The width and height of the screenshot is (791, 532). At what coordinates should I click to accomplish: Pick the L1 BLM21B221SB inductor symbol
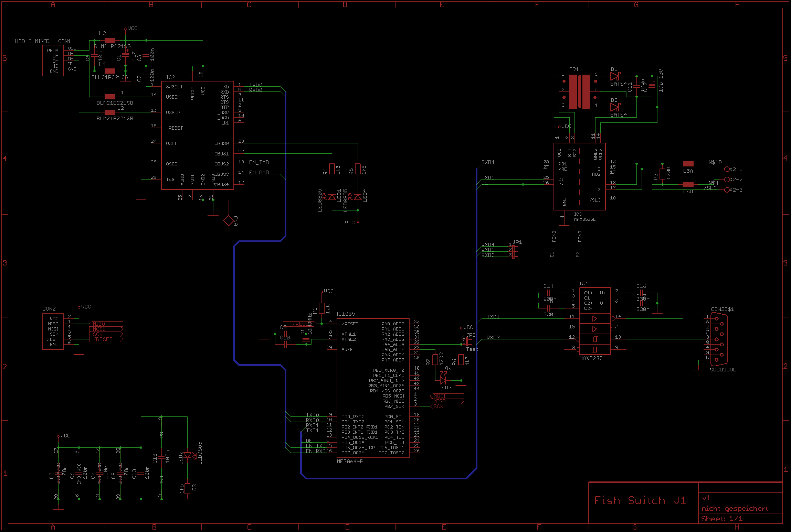coord(110,97)
